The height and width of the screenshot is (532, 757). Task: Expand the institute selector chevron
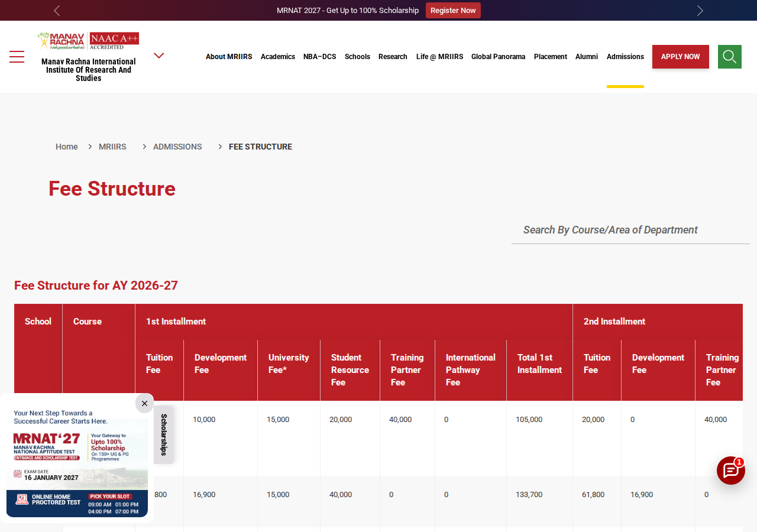pos(158,56)
